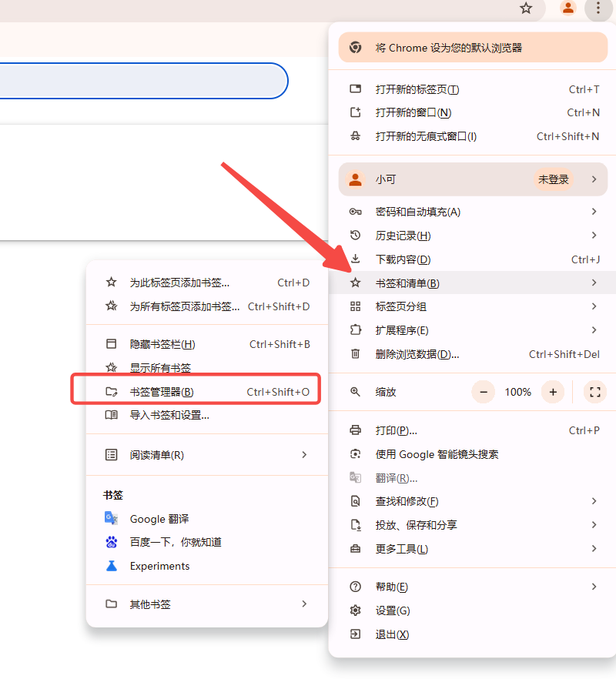This screenshot has width=616, height=679.
Task: Expand the 其他书签 submenu arrow
Action: pyautogui.click(x=304, y=604)
